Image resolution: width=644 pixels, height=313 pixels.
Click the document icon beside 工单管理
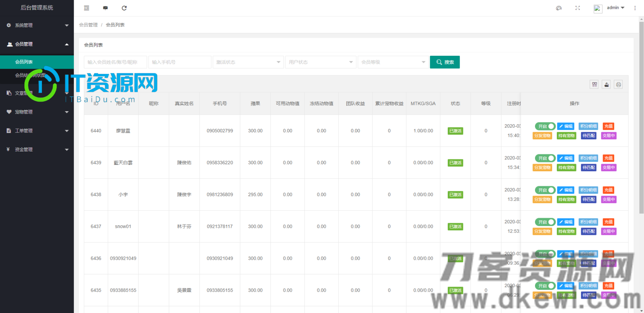tap(9, 130)
